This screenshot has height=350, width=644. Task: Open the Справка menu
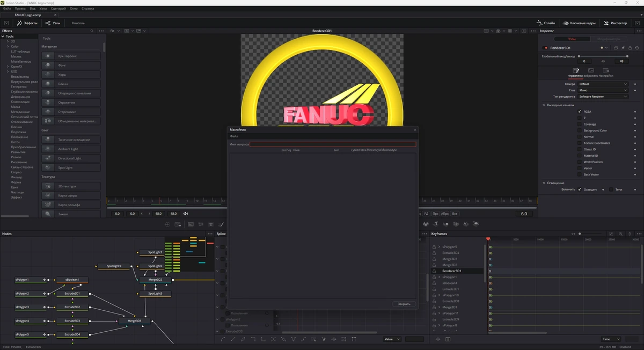pyautogui.click(x=87, y=9)
